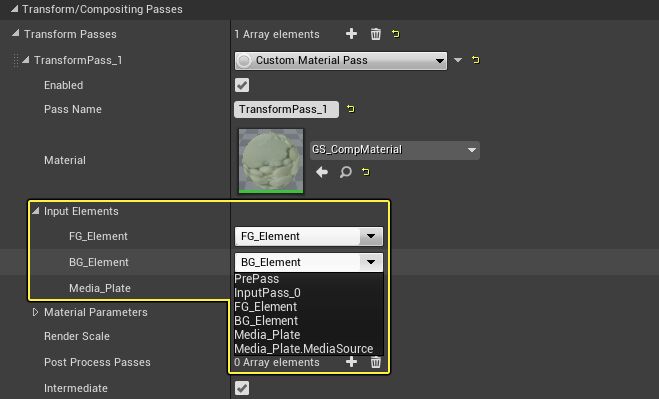This screenshot has width=659, height=399.
Task: Empty the Transform Passes array with trash icon
Action: 376,34
